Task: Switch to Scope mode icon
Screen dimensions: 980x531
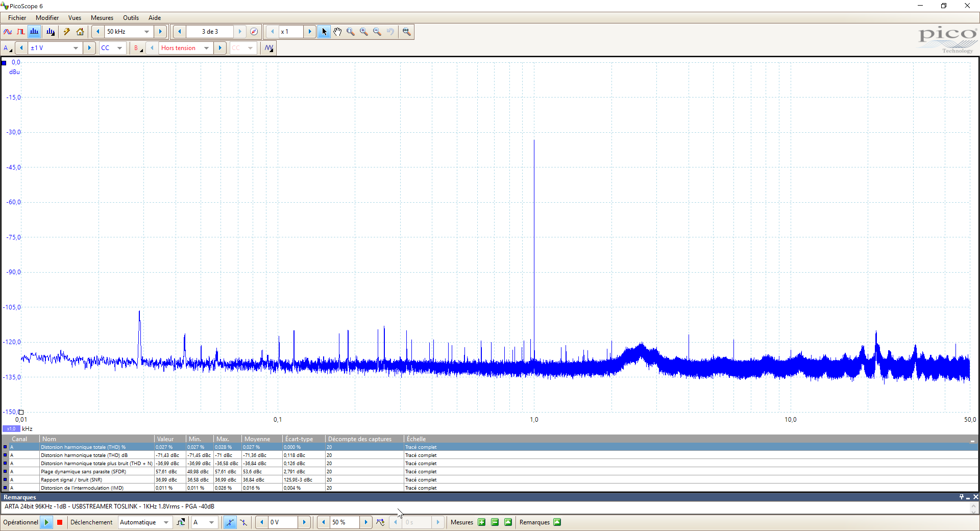Action: 8,32
